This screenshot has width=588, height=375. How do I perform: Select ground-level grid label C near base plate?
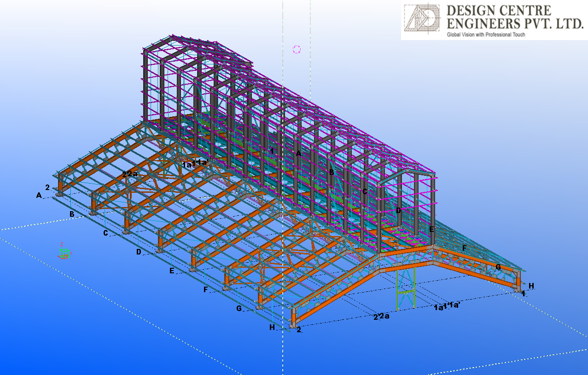[105, 233]
